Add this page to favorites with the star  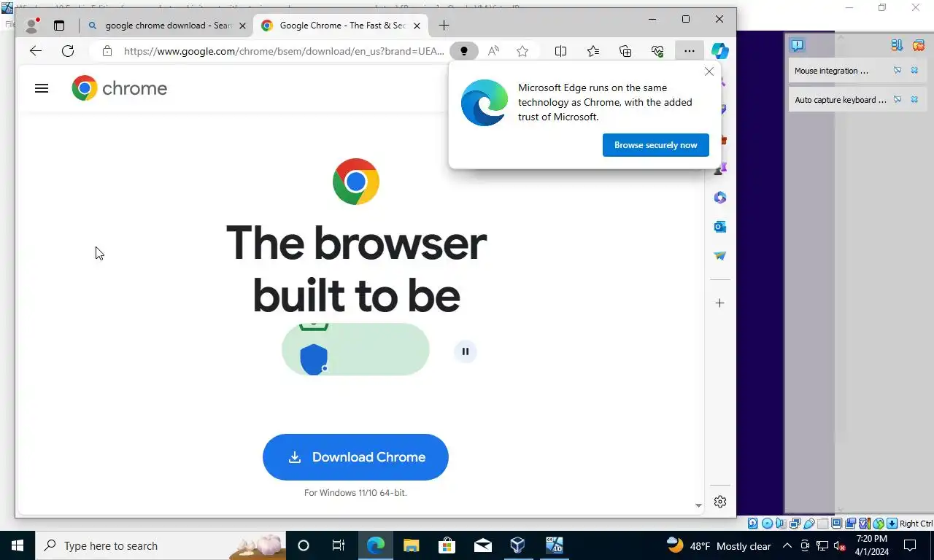click(x=522, y=51)
